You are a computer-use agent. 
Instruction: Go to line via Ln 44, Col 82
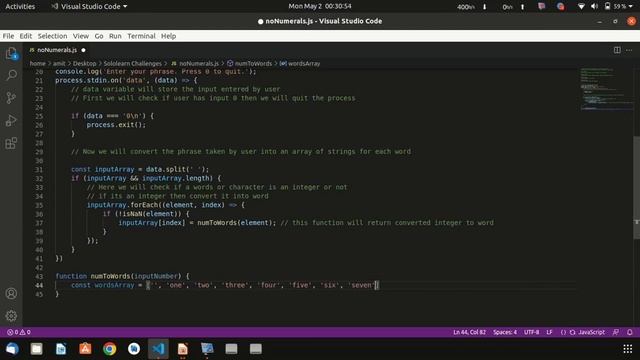point(469,332)
